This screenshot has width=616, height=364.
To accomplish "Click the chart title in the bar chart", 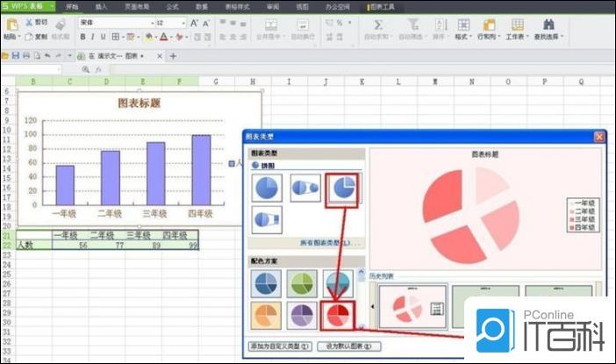I will [x=140, y=103].
